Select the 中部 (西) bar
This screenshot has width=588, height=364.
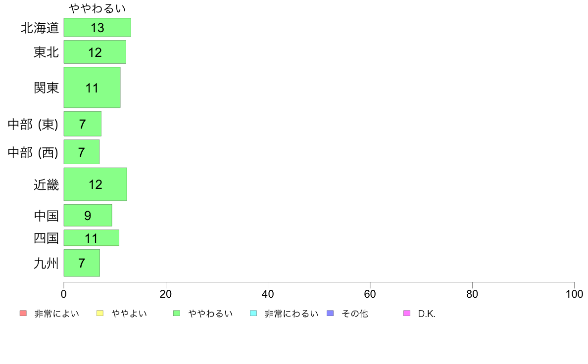(x=81, y=152)
